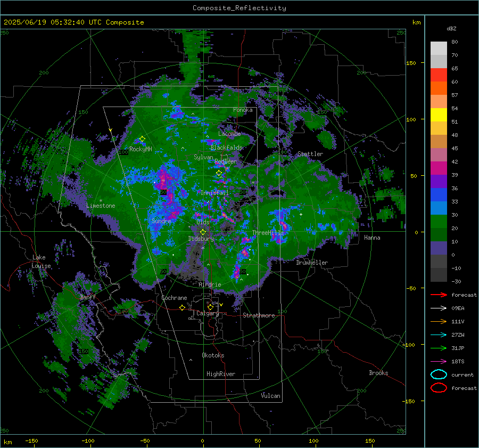
Task: Click the Blackfalds city label
Action: click(226, 148)
